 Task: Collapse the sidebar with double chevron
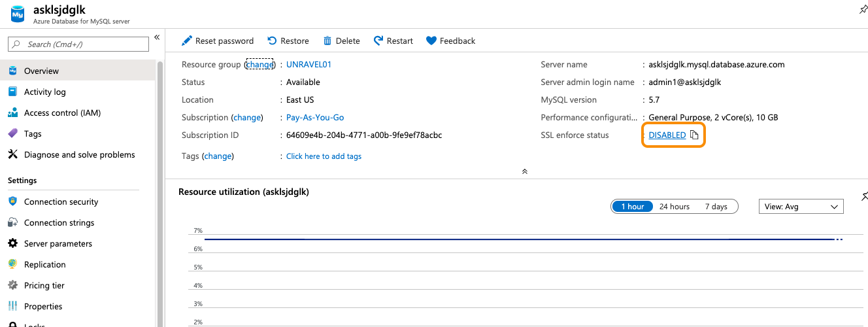tap(157, 37)
